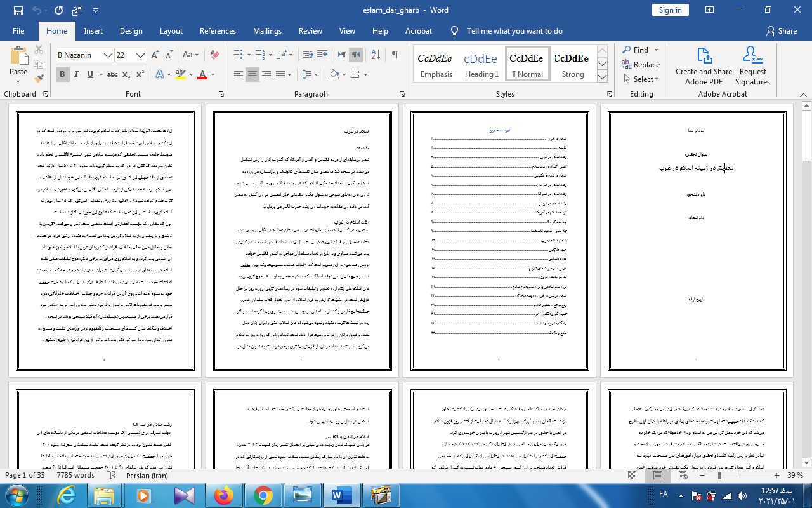Toggle Italic formatting
The height and width of the screenshot is (508, 812).
(x=77, y=75)
